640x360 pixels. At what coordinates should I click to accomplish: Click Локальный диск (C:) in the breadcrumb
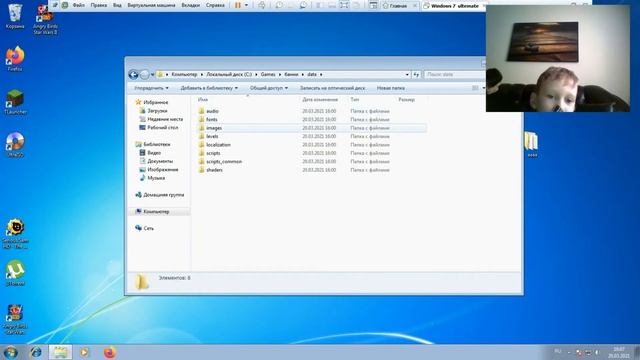pyautogui.click(x=229, y=75)
